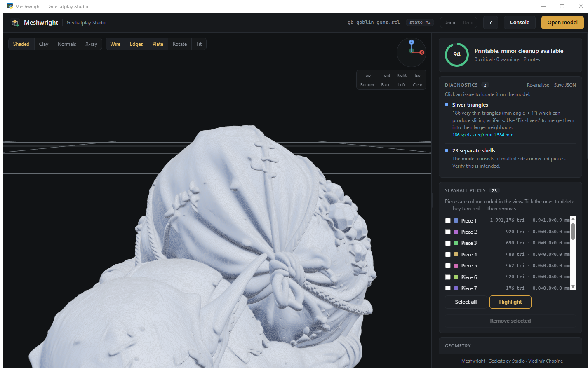588x368 pixels.
Task: Locate the 23 separate shells issue
Action: tap(510, 158)
